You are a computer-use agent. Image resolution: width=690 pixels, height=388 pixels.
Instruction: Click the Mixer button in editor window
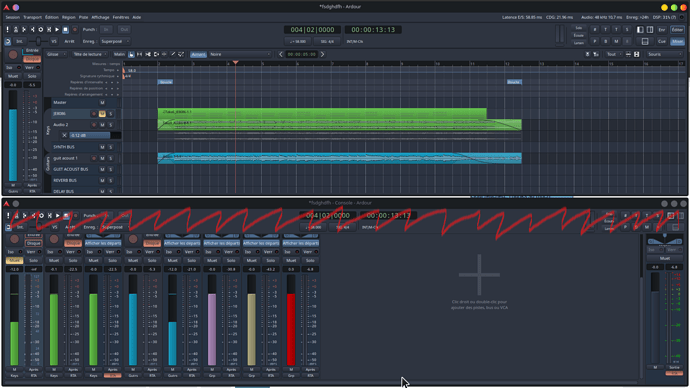(677, 41)
